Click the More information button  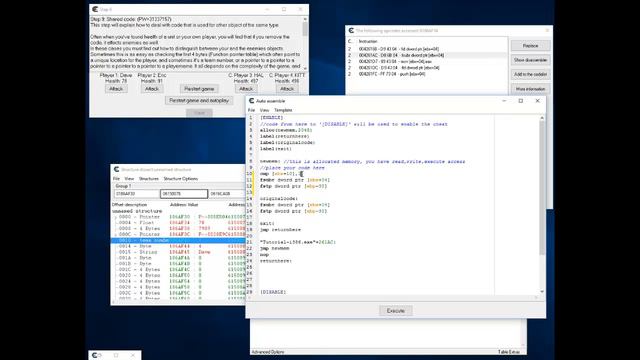click(x=530, y=89)
